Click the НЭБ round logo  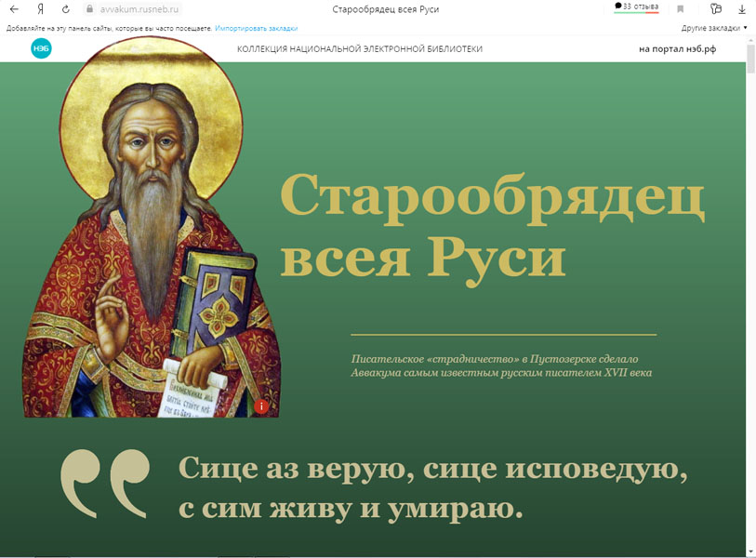pyautogui.click(x=41, y=49)
